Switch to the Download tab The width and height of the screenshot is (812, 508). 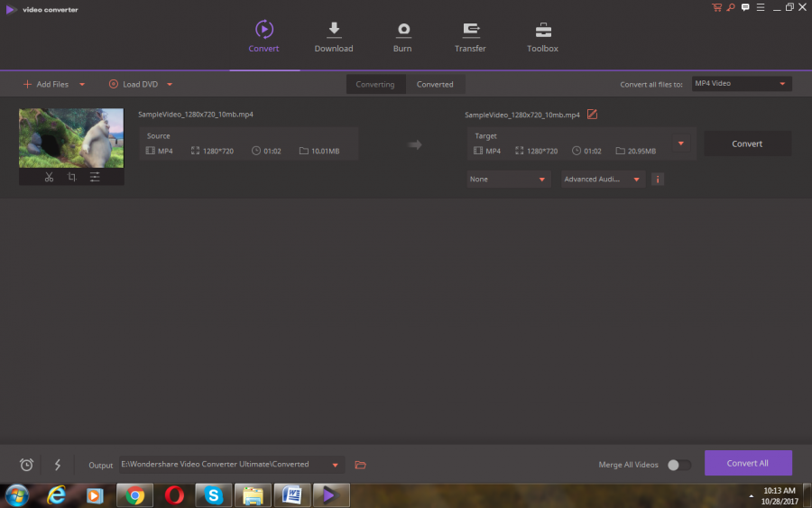(334, 37)
